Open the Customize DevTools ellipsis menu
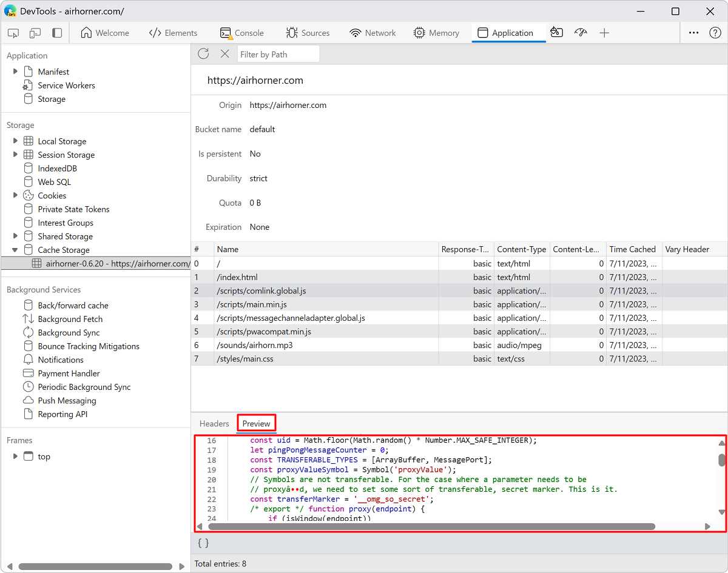Screen dimensions: 728x573 pos(693,33)
